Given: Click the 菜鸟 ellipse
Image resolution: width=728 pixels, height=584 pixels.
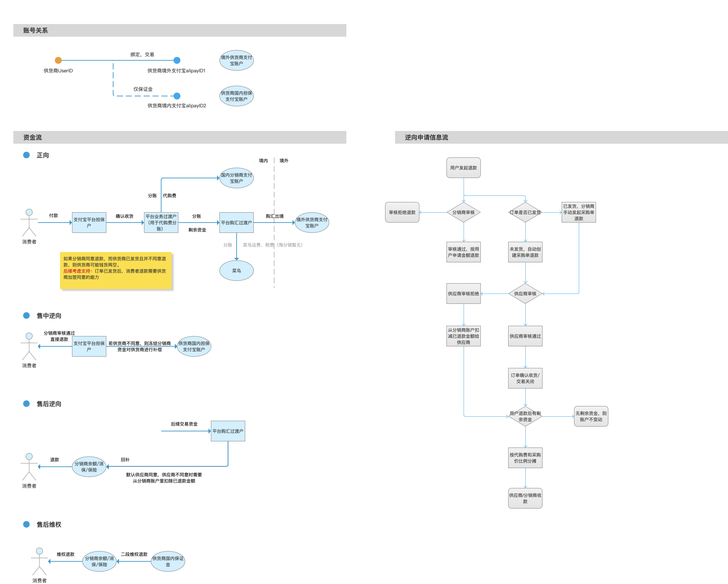Looking at the screenshot, I should pyautogui.click(x=237, y=271).
